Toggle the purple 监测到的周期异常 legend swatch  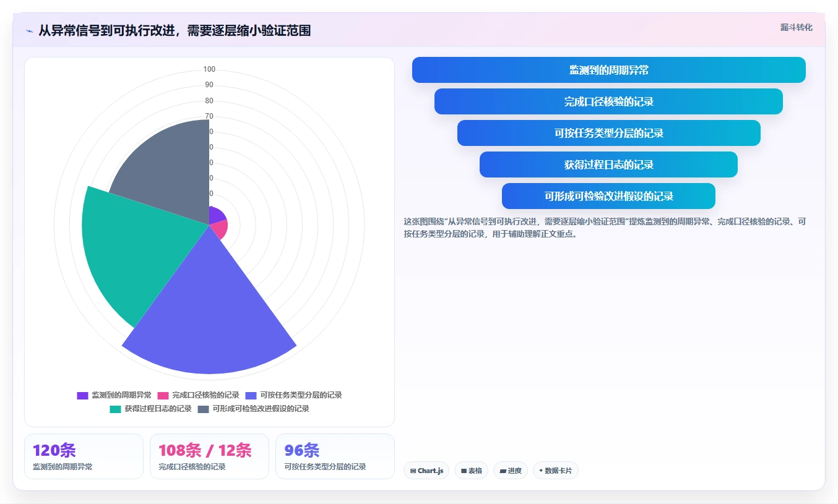point(82,395)
